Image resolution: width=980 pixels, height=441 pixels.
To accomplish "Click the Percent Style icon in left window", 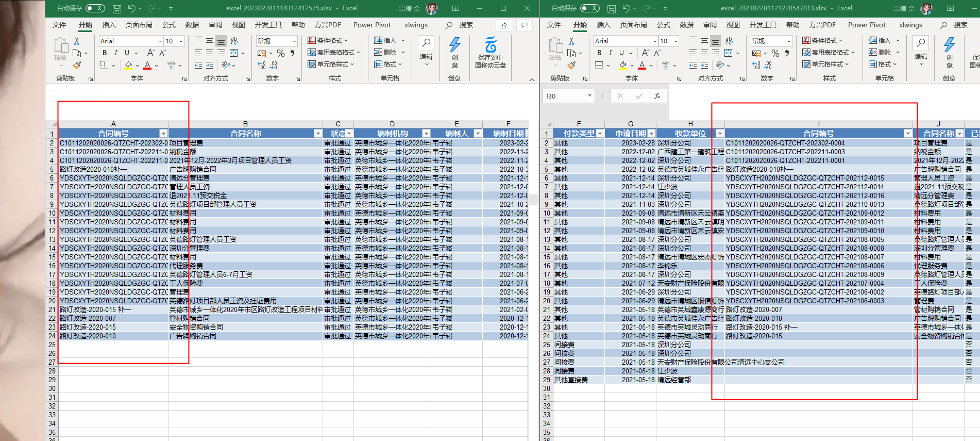I will (x=281, y=53).
